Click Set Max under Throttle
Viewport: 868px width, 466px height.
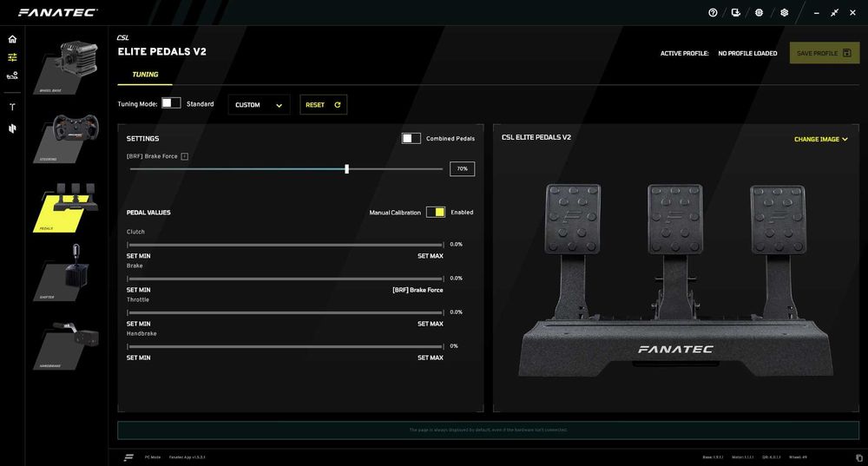pos(431,324)
